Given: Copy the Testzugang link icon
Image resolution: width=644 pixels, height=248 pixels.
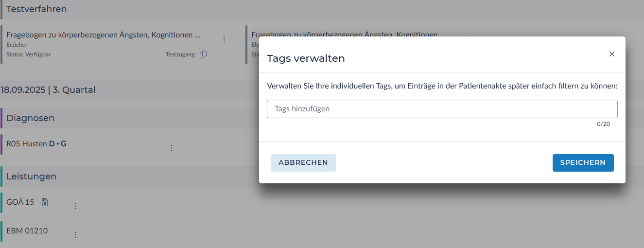Looking at the screenshot, I should [203, 54].
